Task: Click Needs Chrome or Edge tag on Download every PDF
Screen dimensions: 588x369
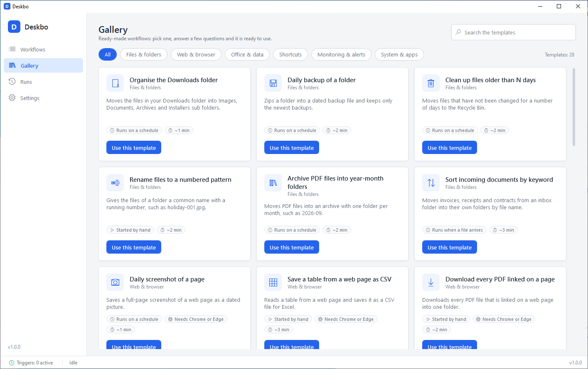Action: point(504,319)
